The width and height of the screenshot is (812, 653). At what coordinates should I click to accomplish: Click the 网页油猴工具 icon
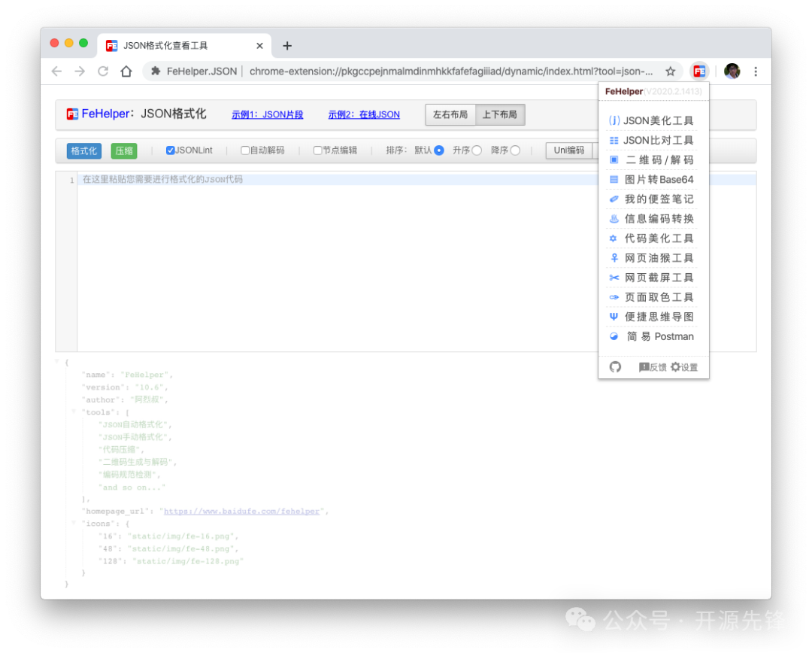click(614, 258)
